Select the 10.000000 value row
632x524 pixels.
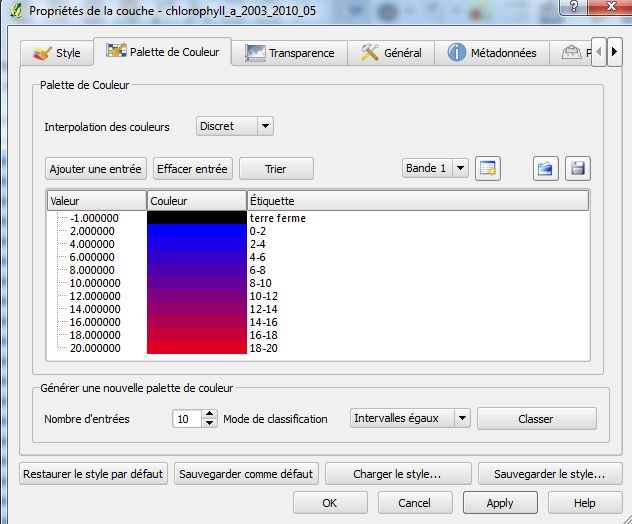coord(94,283)
